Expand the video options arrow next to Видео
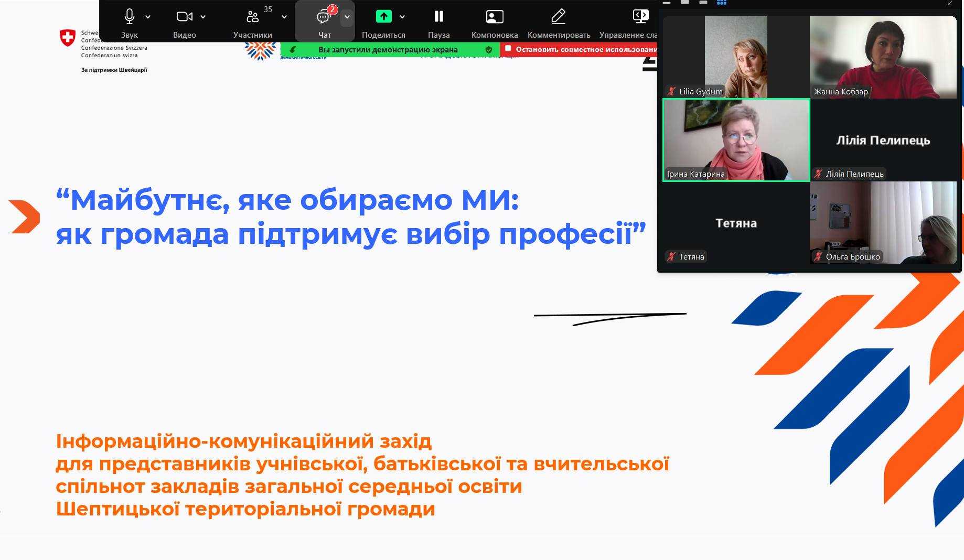This screenshot has height=560, width=964. click(x=203, y=17)
